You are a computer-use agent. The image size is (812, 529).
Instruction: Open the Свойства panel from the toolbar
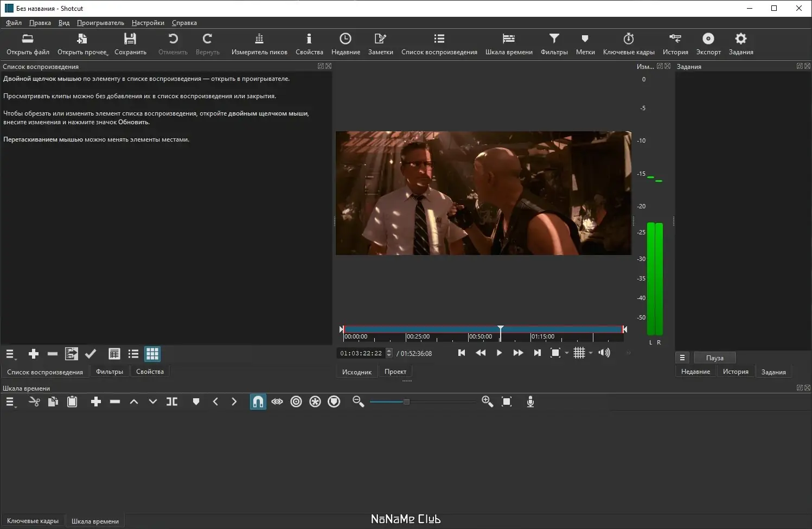click(x=309, y=44)
